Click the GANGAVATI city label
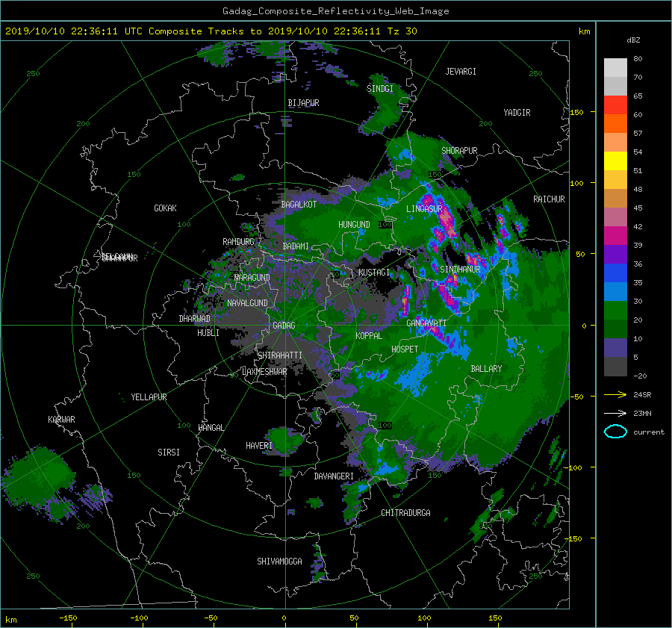Image resolution: width=672 pixels, height=628 pixels. pos(426,323)
